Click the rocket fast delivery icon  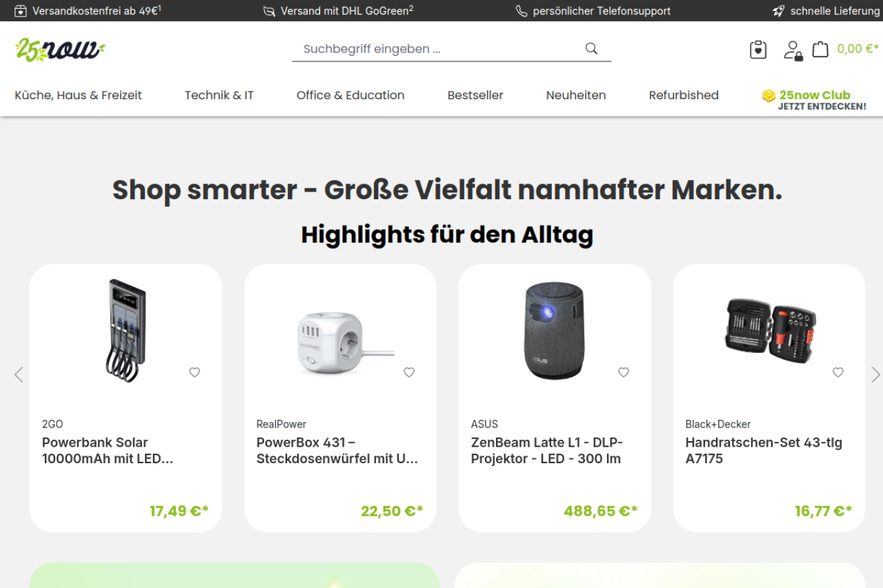coord(779,11)
